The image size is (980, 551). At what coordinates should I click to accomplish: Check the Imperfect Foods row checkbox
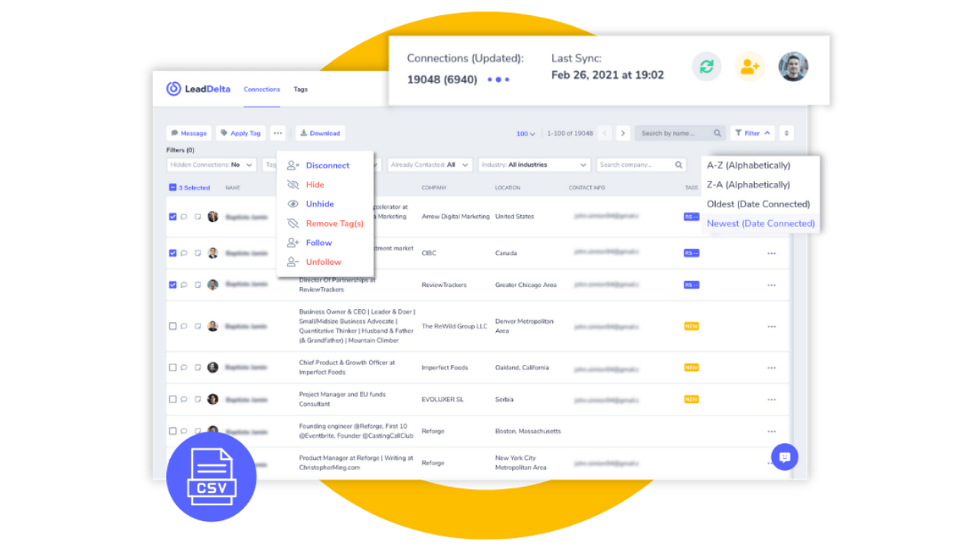[x=172, y=367]
